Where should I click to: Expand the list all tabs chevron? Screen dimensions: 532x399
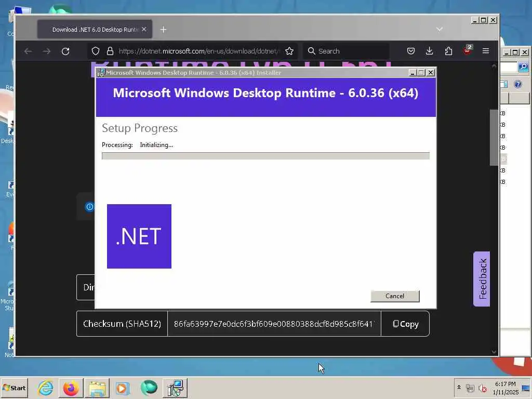(x=440, y=29)
